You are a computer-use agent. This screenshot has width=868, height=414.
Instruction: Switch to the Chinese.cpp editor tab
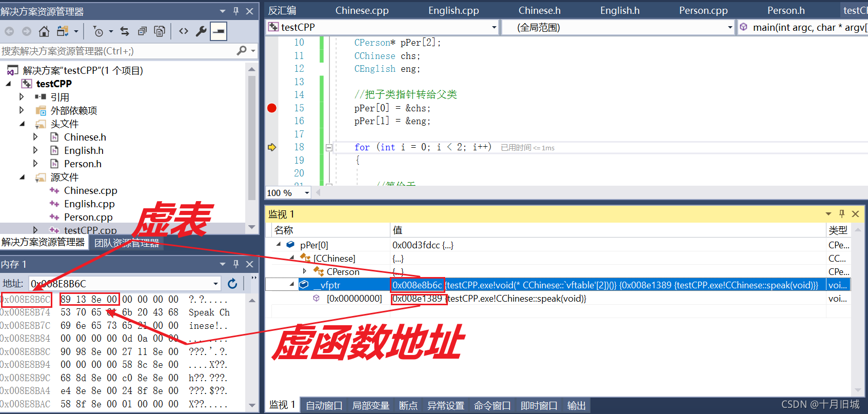click(x=362, y=10)
